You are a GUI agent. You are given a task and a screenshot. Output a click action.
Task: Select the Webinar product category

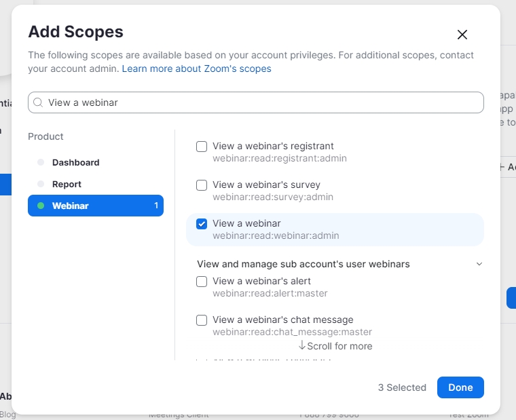[71, 206]
